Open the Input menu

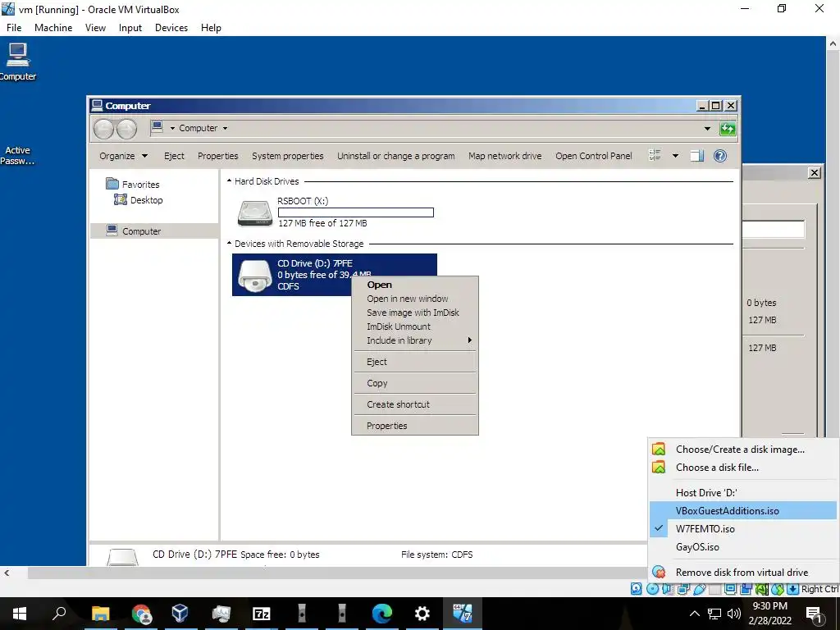point(130,28)
